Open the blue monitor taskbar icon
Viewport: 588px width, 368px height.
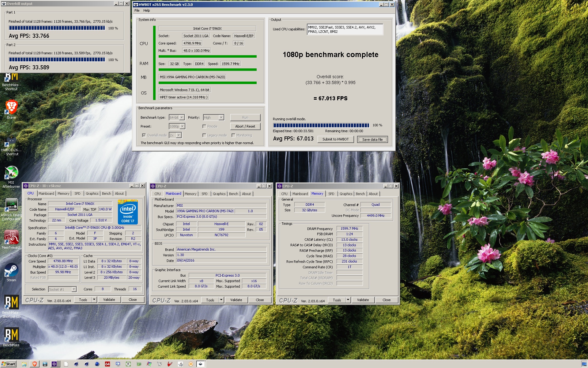(x=118, y=364)
